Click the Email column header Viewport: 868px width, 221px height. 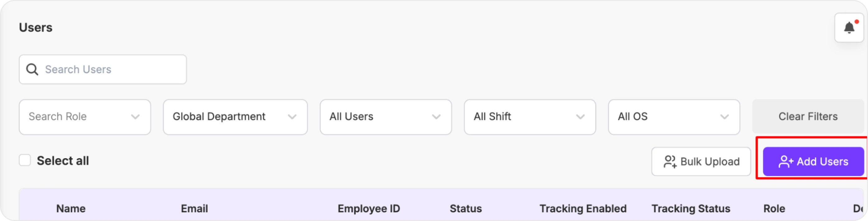coord(194,209)
